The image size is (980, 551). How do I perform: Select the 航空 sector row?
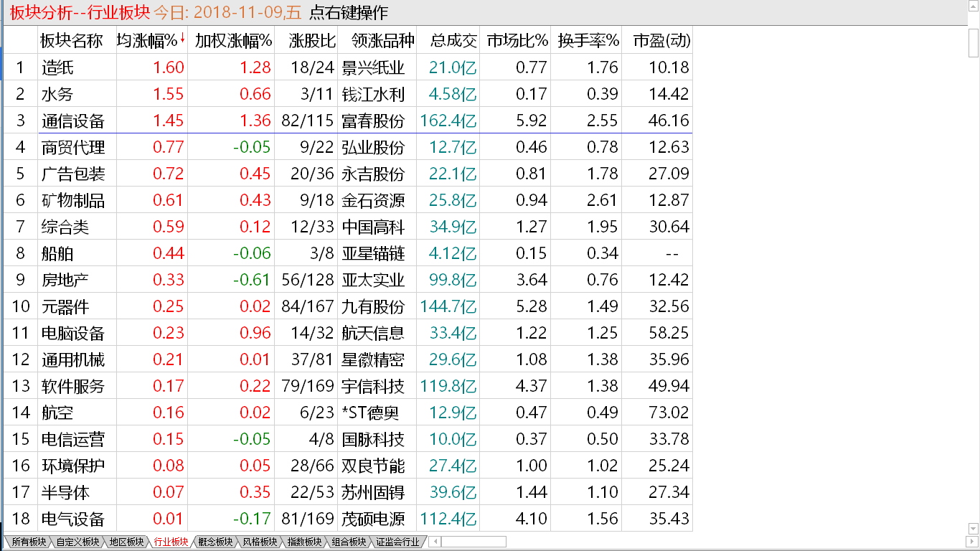pos(348,413)
